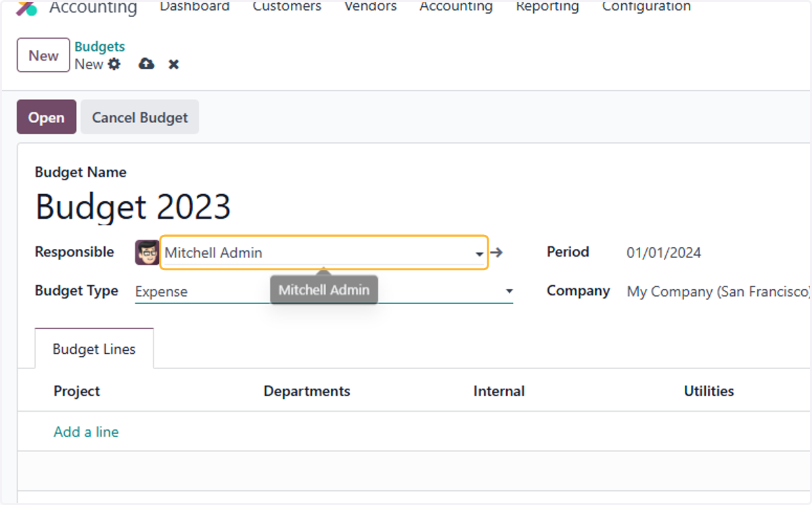Save the record with the cloud upload icon
The height and width of the screenshot is (505, 812).
pos(146,64)
